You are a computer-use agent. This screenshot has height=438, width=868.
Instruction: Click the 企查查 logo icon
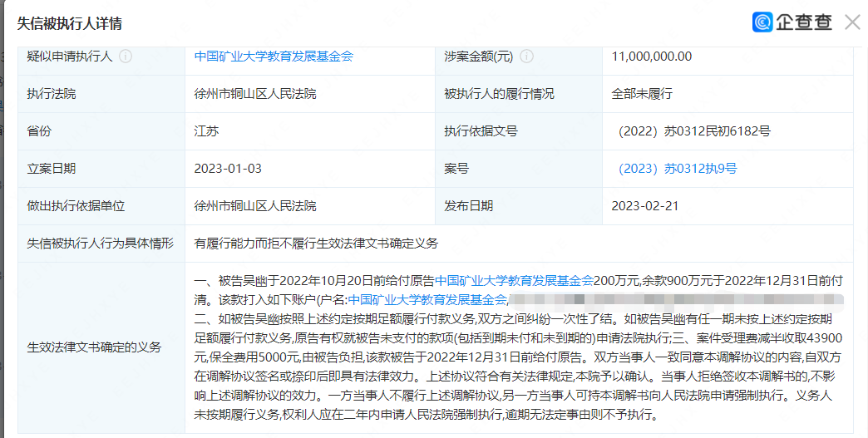tap(762, 22)
